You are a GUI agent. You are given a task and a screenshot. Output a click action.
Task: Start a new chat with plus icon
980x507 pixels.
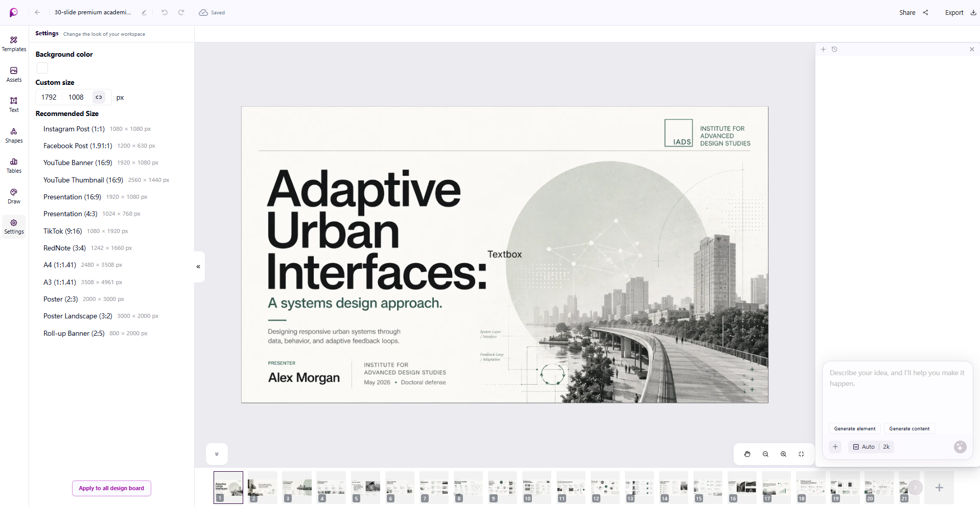click(823, 49)
